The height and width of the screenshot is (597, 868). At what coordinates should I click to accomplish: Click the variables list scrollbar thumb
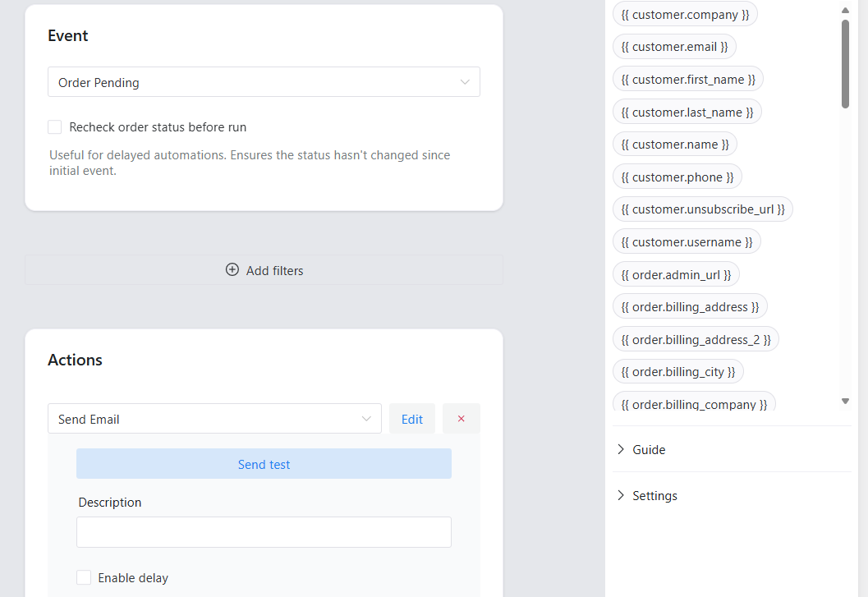coord(845,64)
